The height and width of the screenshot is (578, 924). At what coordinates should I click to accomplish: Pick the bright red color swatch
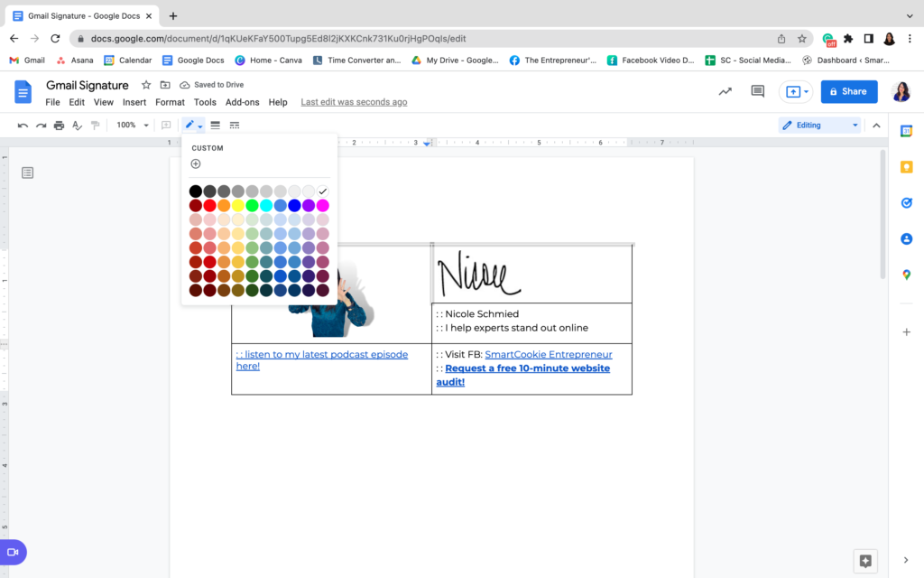coord(209,205)
